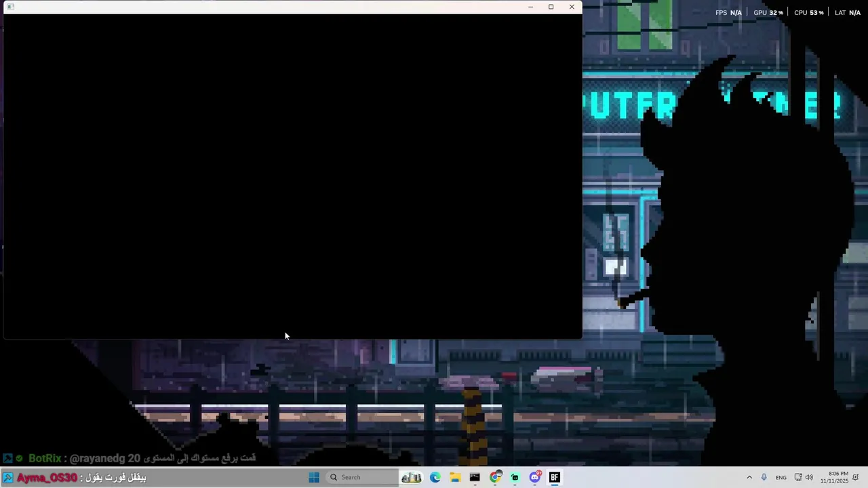Open network settings from the system tray

pos(798,477)
